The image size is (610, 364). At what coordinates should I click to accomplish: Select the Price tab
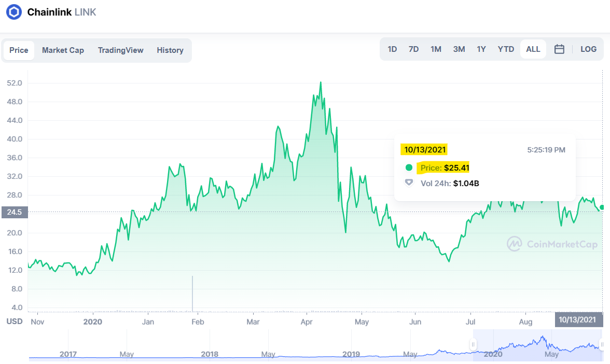tap(19, 50)
